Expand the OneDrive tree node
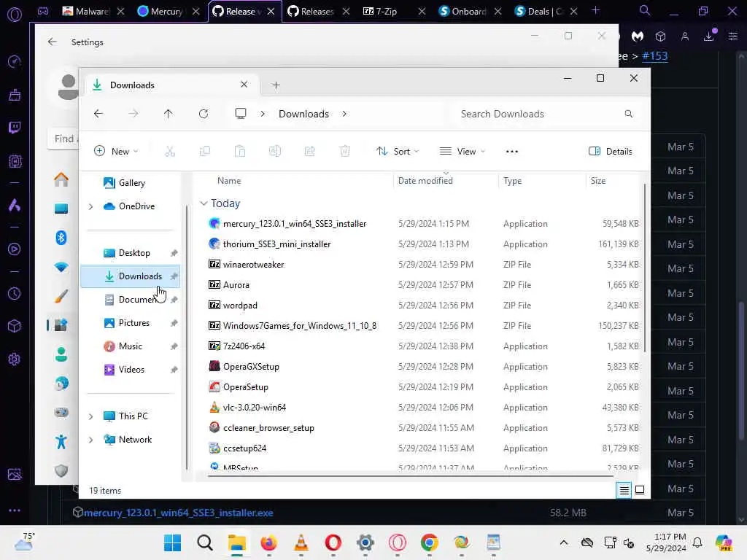 tap(90, 206)
